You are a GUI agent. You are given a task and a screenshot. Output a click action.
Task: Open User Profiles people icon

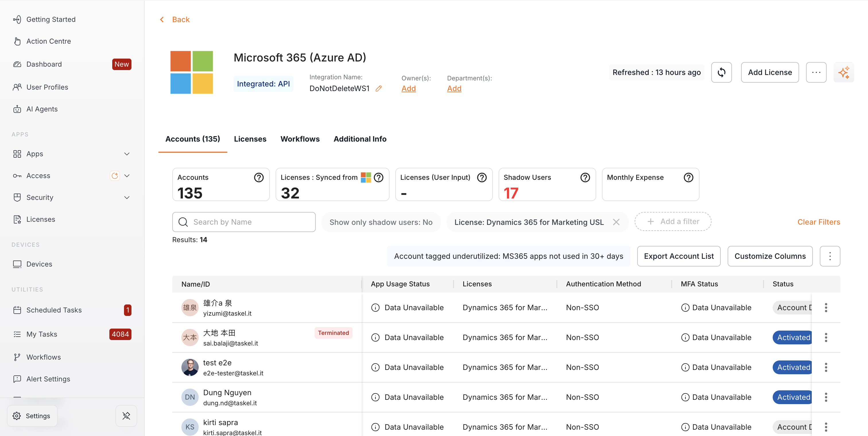coord(17,87)
